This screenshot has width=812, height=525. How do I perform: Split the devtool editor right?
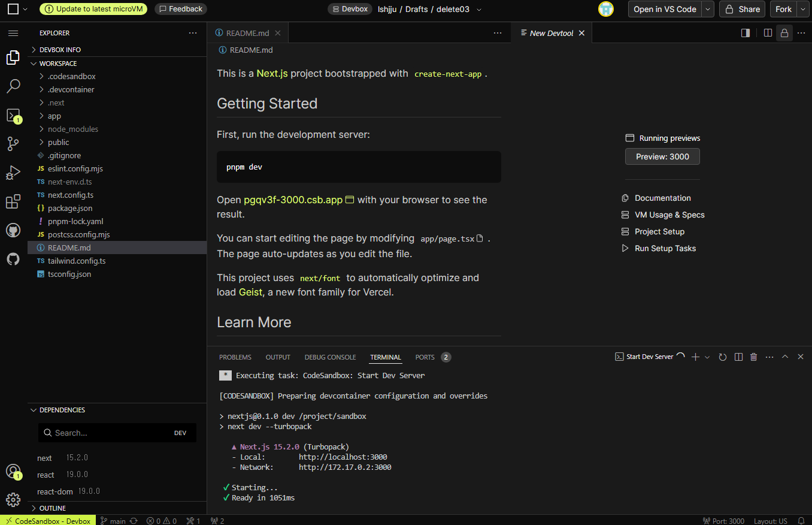pyautogui.click(x=768, y=33)
